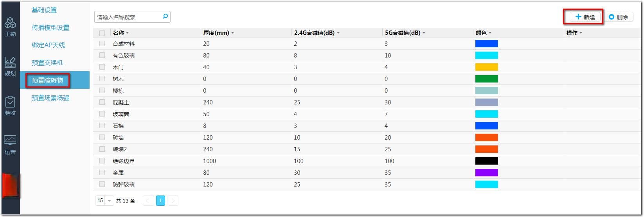Image resolution: width=644 pixels, height=217 pixels.
Task: Select the 预置场景场强 menu item
Action: (50, 98)
